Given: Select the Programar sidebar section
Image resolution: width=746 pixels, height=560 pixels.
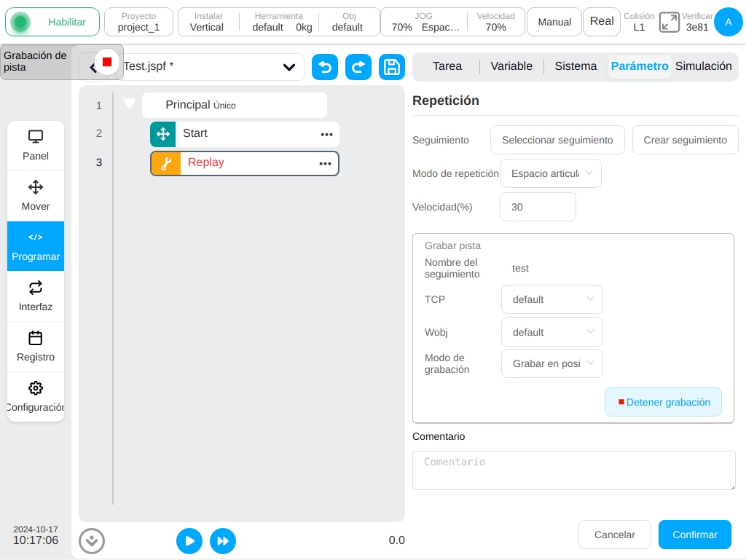Looking at the screenshot, I should [x=36, y=246].
